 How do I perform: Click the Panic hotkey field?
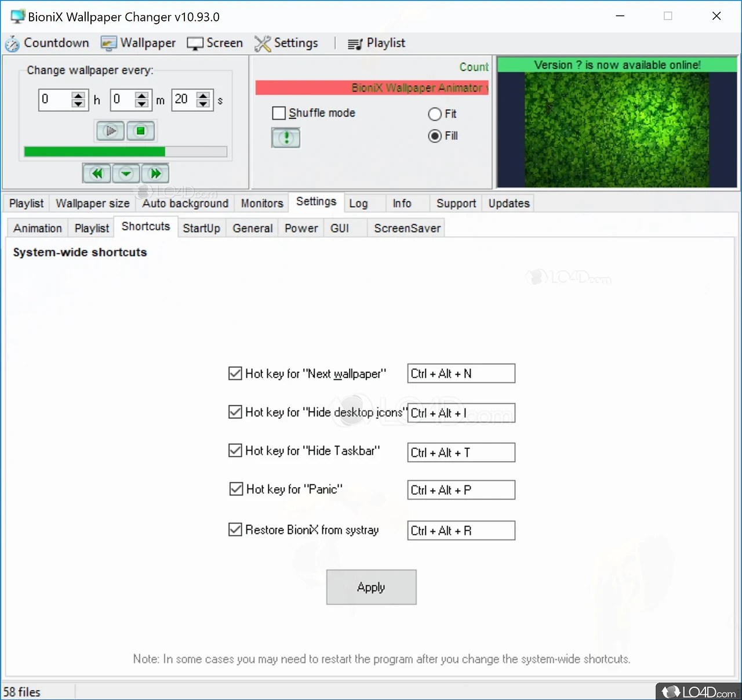[x=461, y=490]
